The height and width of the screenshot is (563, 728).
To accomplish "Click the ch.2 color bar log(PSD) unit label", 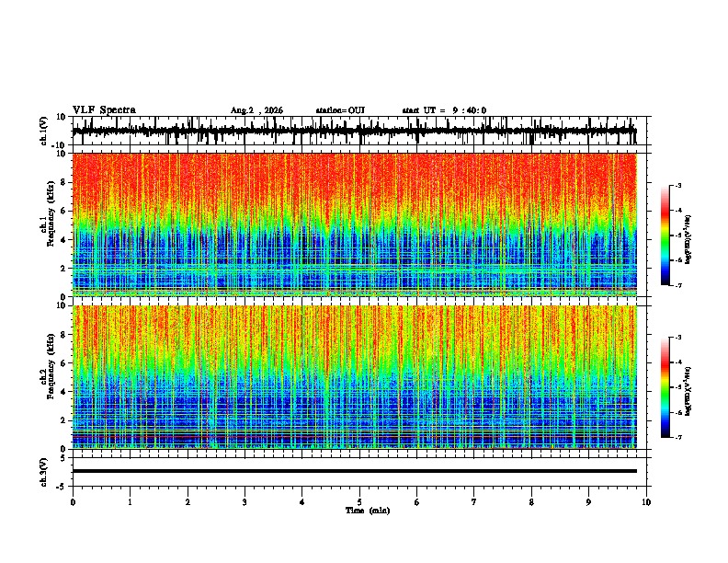I will click(688, 391).
